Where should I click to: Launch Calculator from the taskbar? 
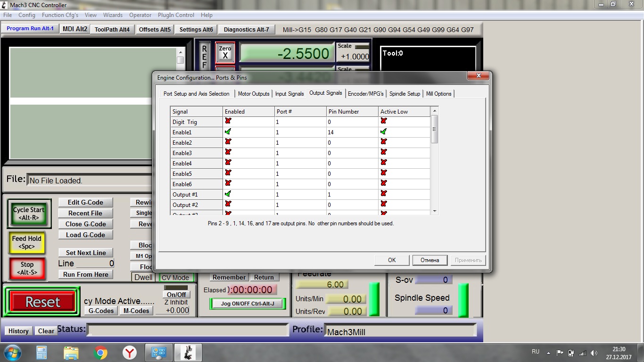[x=41, y=353]
